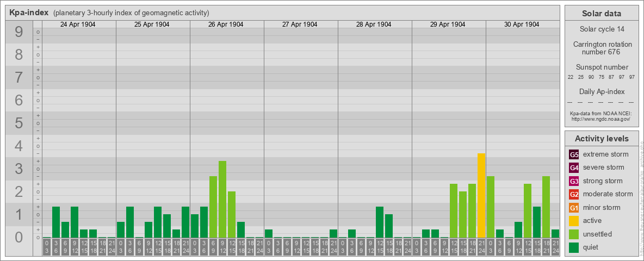Click the Kp scale number 9
The image size is (644, 261).
point(18,32)
